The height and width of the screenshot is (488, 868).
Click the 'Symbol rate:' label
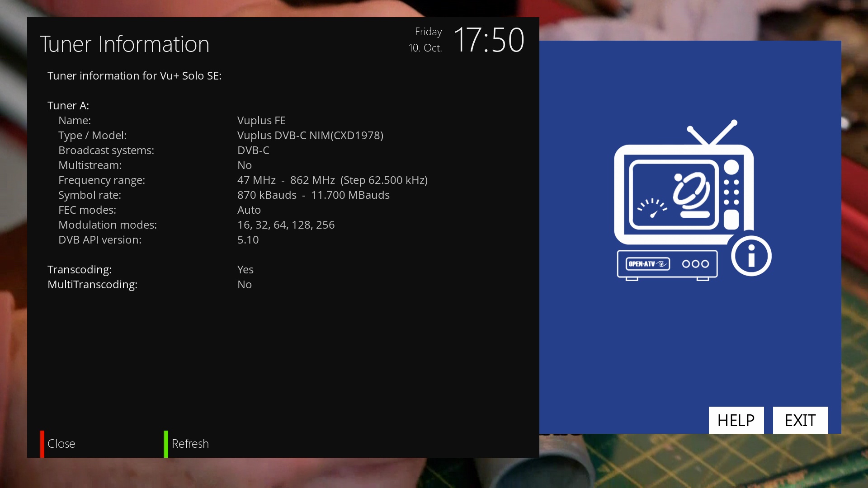coord(90,195)
